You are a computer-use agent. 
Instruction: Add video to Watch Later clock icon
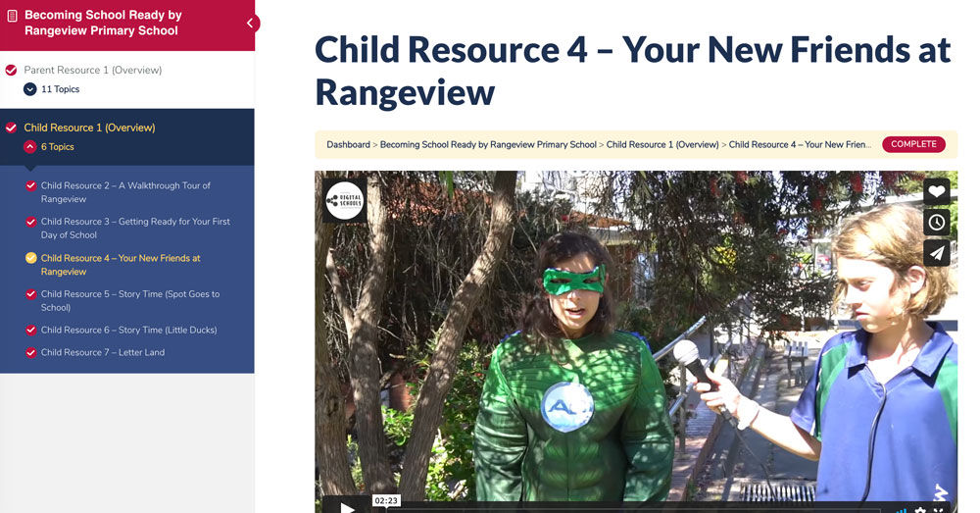[936, 222]
